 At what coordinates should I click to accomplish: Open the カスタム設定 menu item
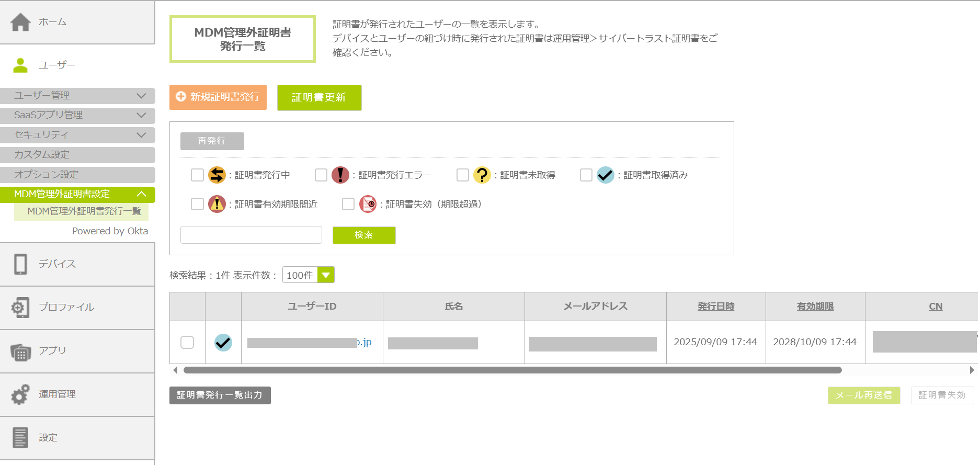(77, 155)
